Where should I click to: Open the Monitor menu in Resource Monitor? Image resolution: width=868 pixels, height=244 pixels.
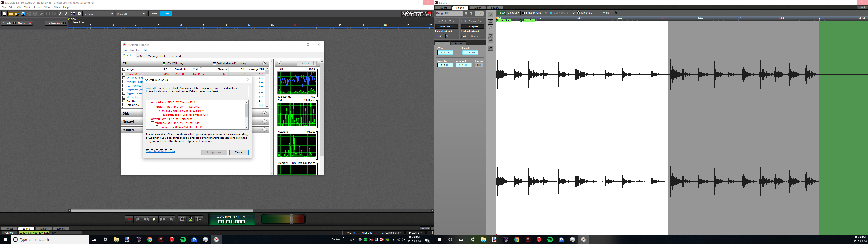pyautogui.click(x=134, y=50)
